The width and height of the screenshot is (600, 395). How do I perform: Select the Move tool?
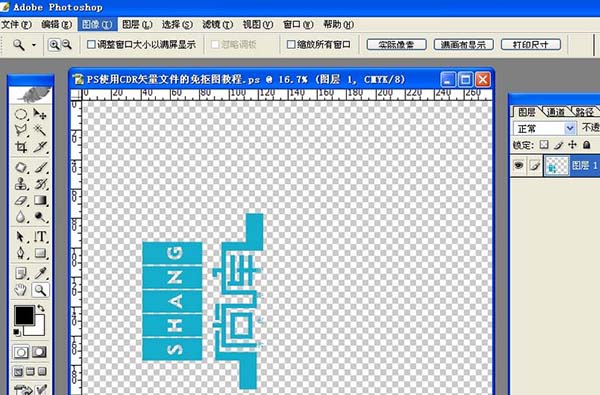tap(40, 114)
